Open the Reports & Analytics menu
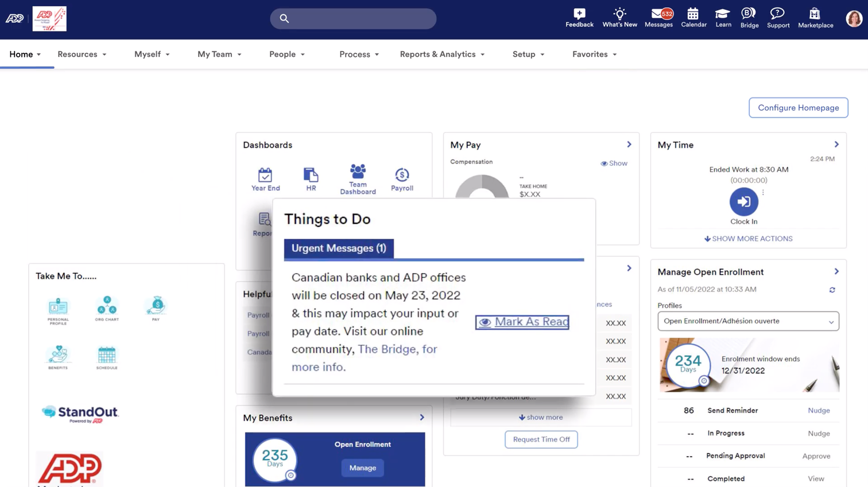 coord(442,54)
